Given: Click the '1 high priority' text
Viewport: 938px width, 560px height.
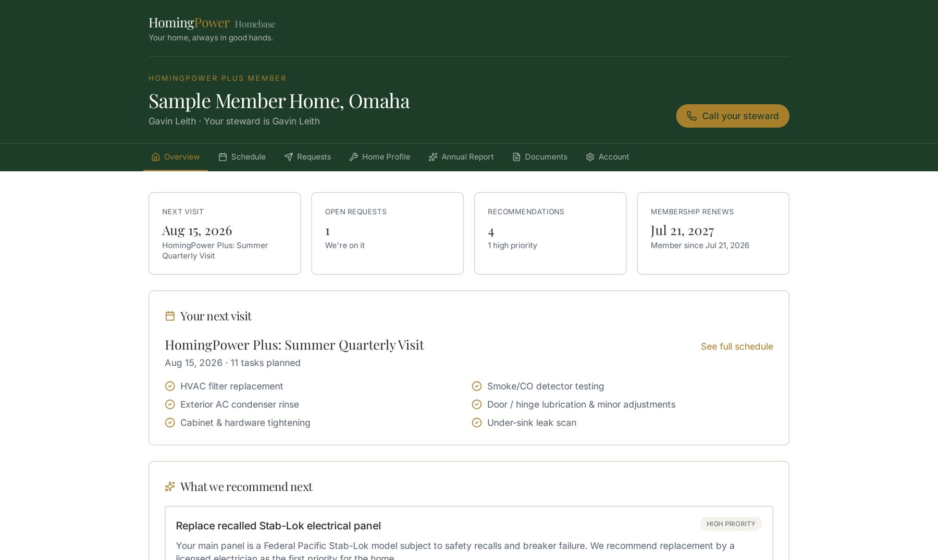Looking at the screenshot, I should pyautogui.click(x=512, y=245).
